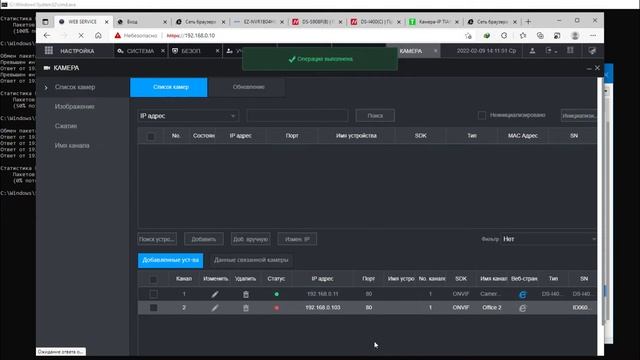Edit channel 1 with pencil icon
The height and width of the screenshot is (360, 640).
(x=215, y=294)
